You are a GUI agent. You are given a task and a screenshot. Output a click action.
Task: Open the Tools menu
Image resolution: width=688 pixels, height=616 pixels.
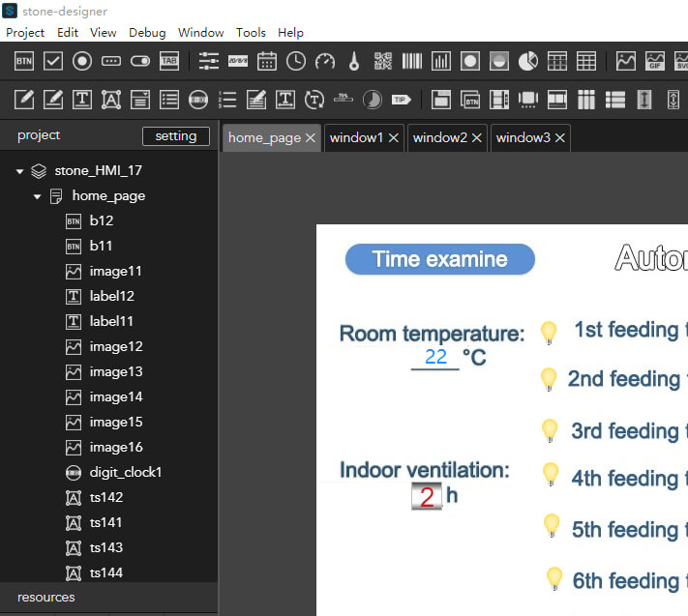pos(251,33)
